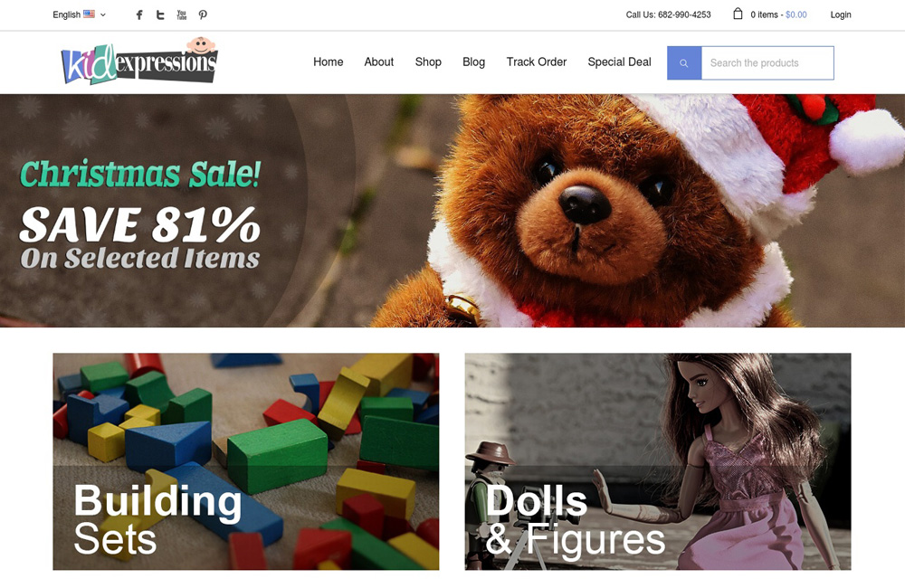Click the $0.00 cart total link

tap(795, 14)
